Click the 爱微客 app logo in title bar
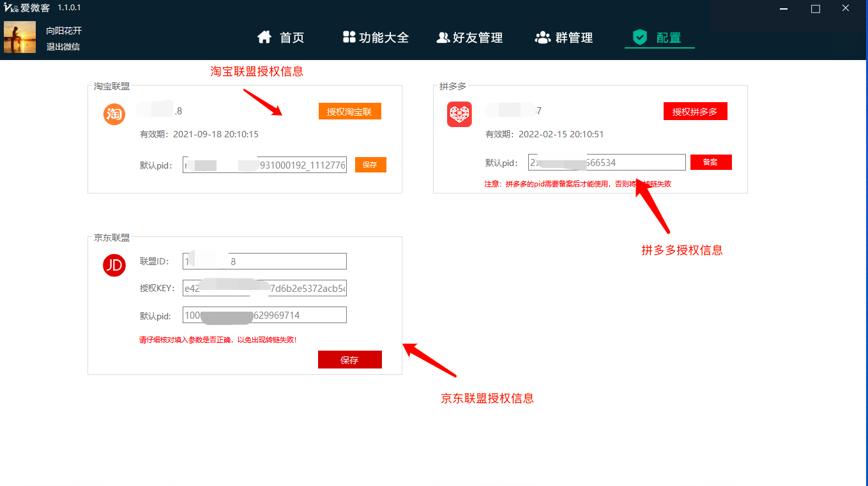The width and height of the screenshot is (868, 486). pos(26,8)
